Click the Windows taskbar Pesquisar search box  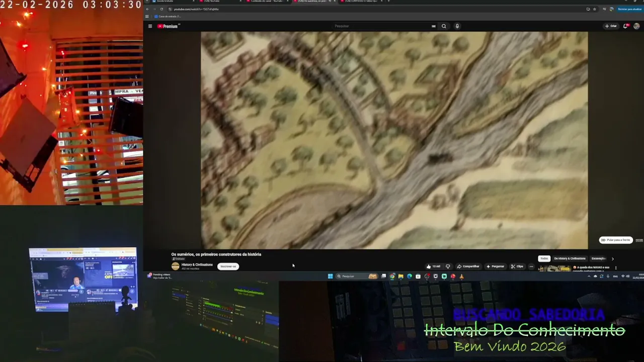[357, 276]
